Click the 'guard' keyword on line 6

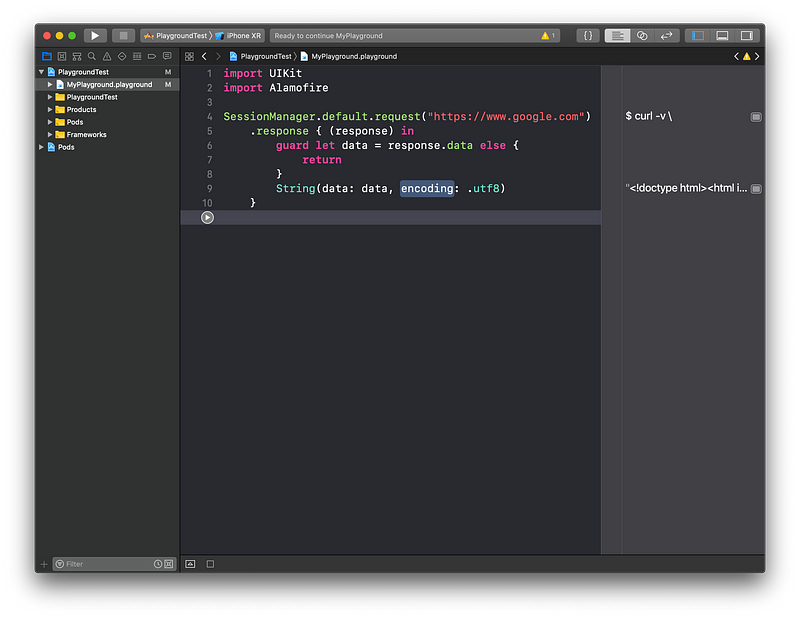[292, 145]
